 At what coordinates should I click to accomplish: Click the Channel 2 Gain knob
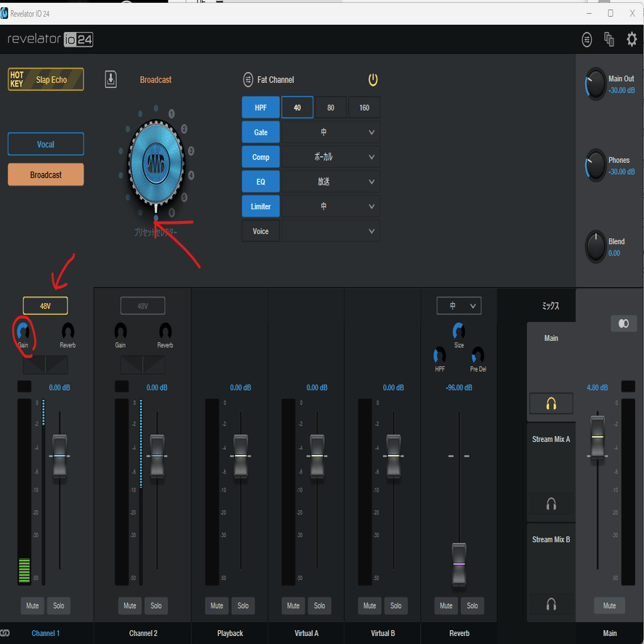point(121,331)
